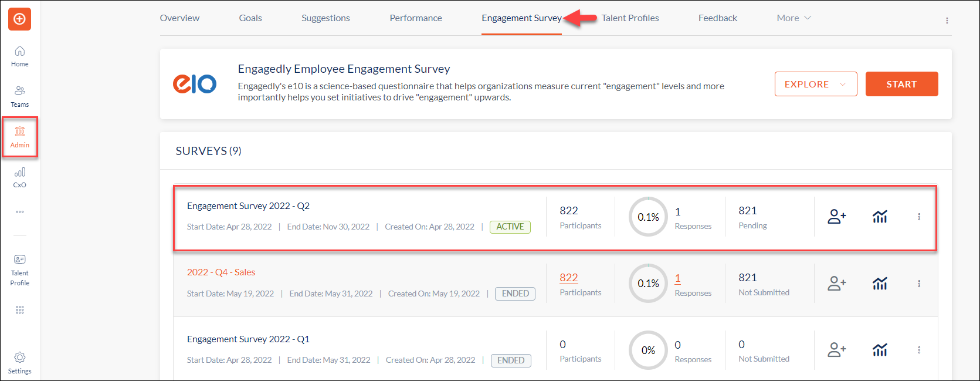Click the START button
Image resolution: width=980 pixels, height=381 pixels.
coord(901,84)
